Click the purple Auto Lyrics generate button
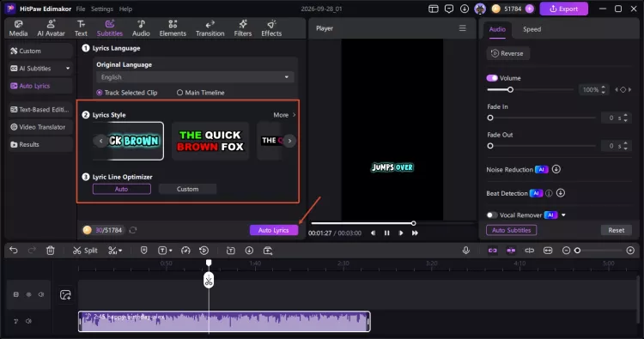 pos(274,230)
